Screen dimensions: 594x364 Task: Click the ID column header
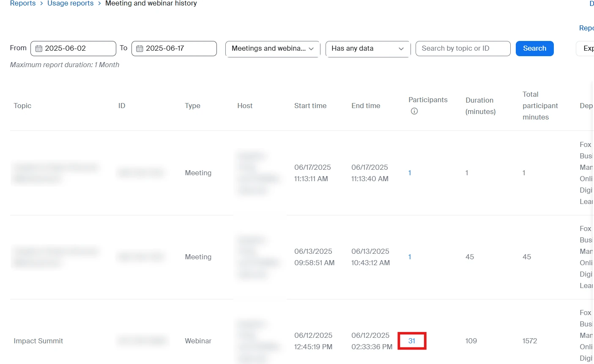pos(122,106)
